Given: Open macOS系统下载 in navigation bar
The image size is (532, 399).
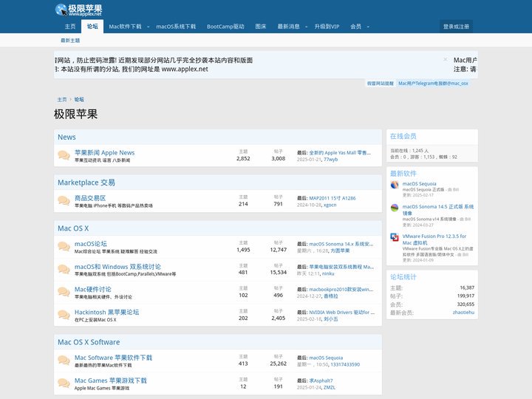Looking at the screenshot, I should [x=176, y=27].
